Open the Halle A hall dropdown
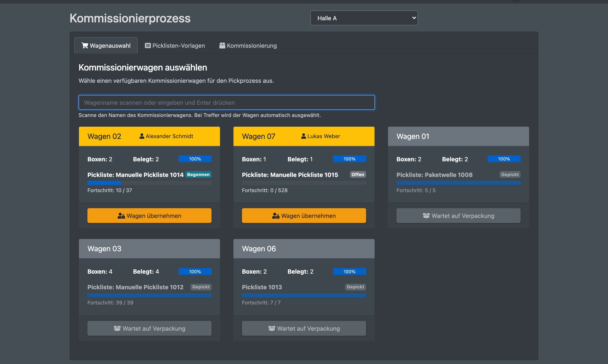The image size is (608, 364). coord(364,18)
